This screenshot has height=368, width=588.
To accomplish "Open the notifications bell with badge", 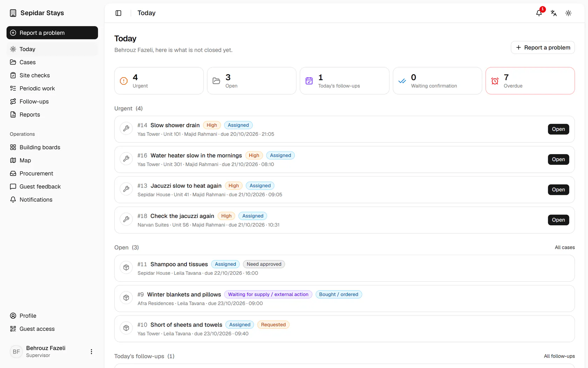I will 539,13.
